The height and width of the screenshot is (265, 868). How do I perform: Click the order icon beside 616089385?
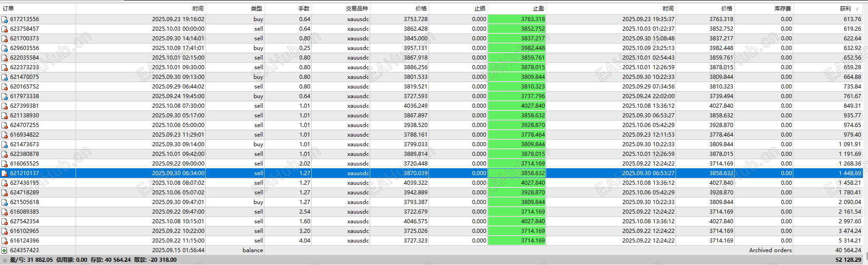tap(5, 212)
